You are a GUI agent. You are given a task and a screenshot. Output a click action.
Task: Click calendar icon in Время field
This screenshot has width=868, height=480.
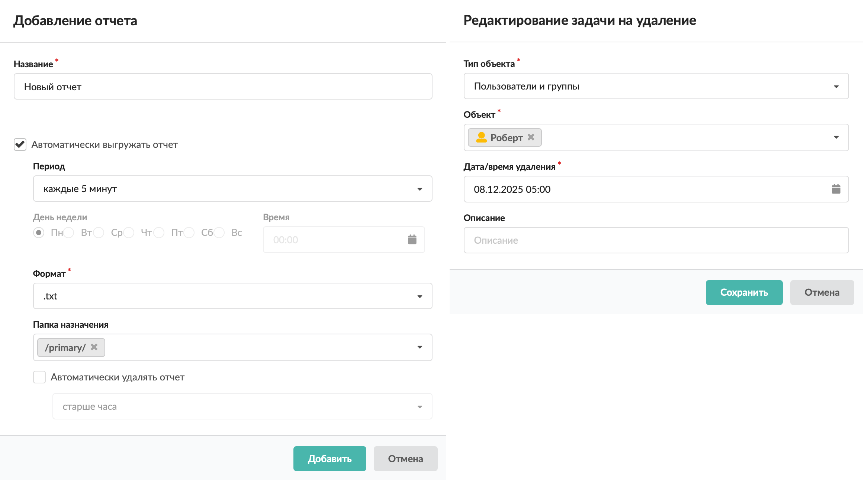pyautogui.click(x=412, y=240)
